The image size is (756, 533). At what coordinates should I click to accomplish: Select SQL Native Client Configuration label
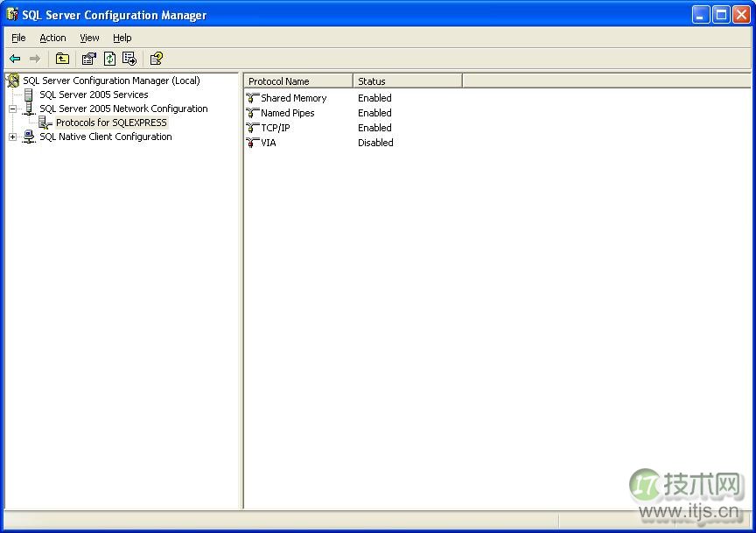click(x=106, y=137)
